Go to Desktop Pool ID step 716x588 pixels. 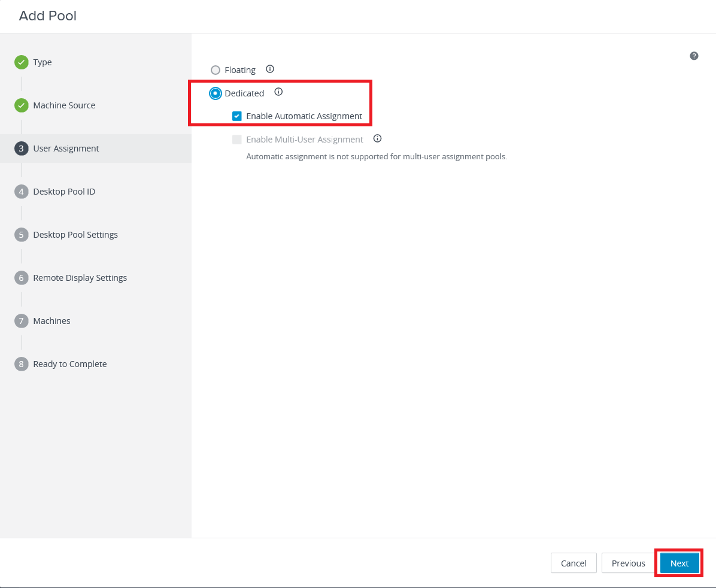pyautogui.click(x=64, y=192)
